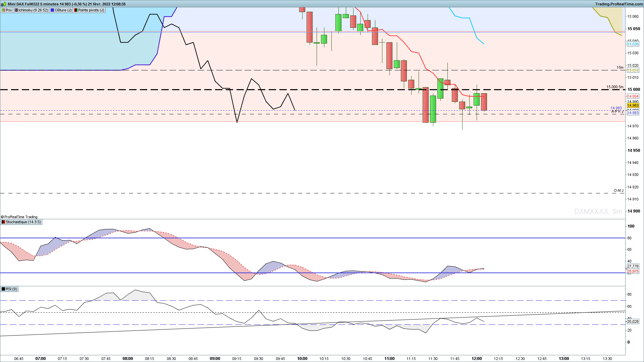This screenshot has width=644, height=362.
Task: Select the '15m' horizontal line label
Action: (620, 68)
